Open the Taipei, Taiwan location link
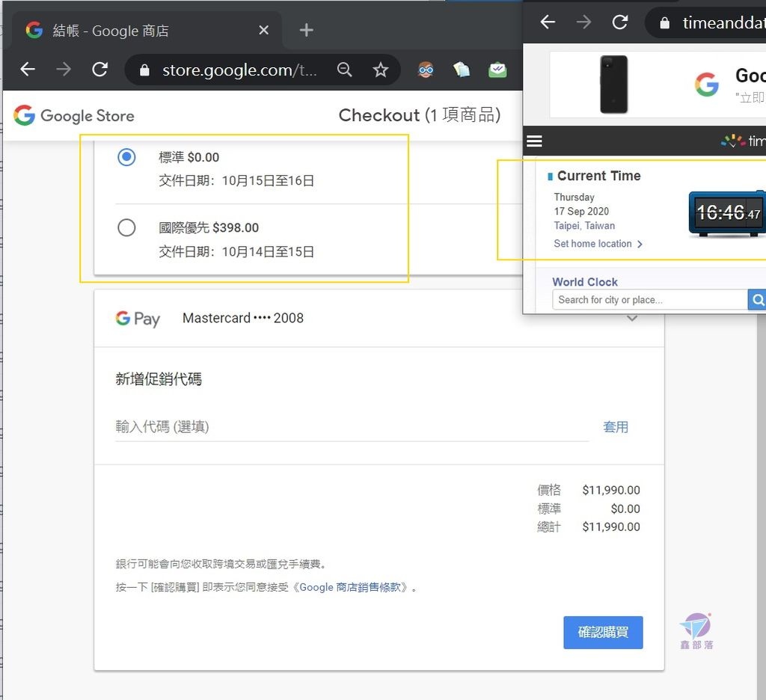Viewport: 766px width, 700px height. [584, 226]
